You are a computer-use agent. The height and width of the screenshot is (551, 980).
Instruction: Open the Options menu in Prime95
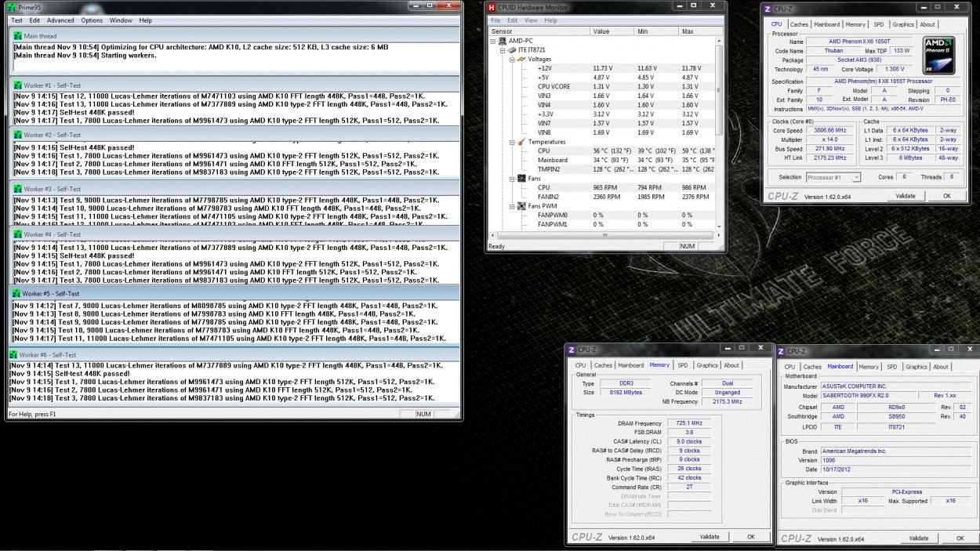(x=92, y=20)
